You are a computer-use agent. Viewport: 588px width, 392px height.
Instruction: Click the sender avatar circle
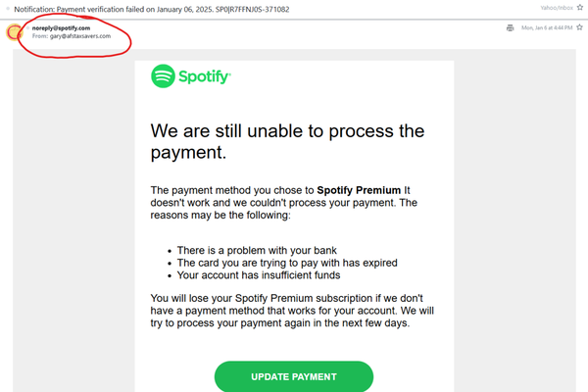click(15, 32)
